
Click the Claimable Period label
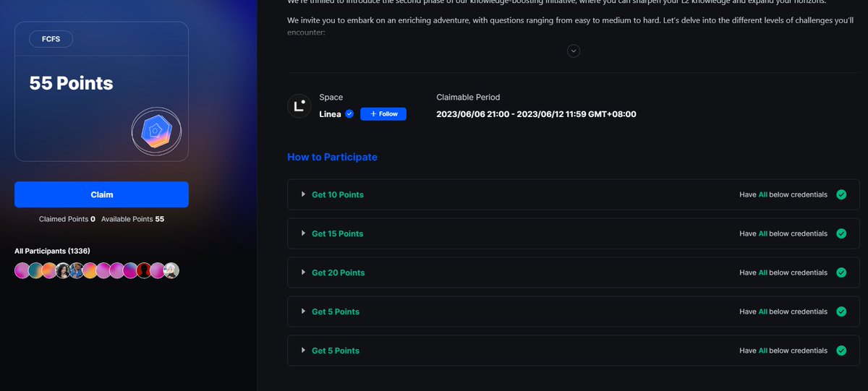pos(468,97)
